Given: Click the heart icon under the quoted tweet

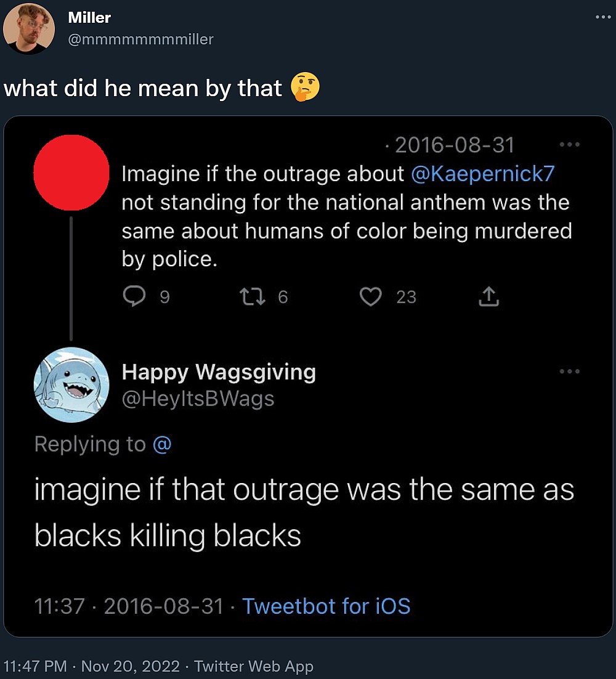Looking at the screenshot, I should tap(370, 297).
